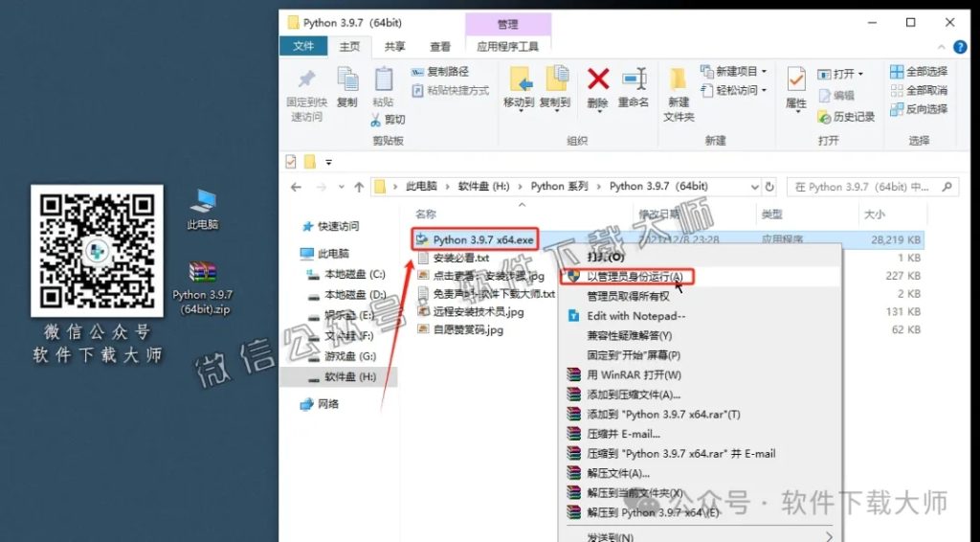The width and height of the screenshot is (980, 542).
Task: Select Network (网络) in navigation pane
Action: pyautogui.click(x=320, y=404)
